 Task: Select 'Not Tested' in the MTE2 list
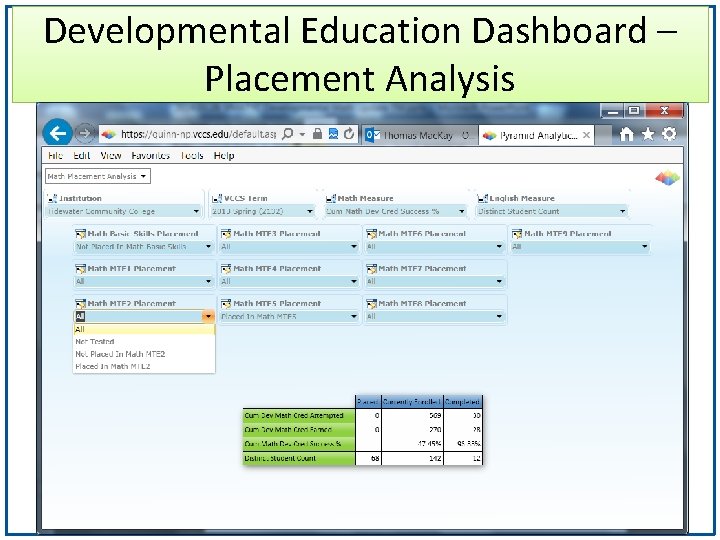click(144, 342)
